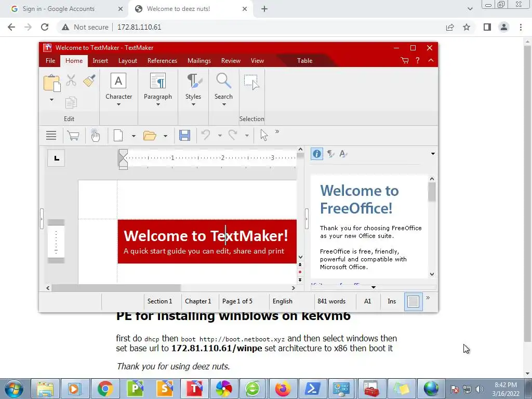Click the Undo arrow icon

[x=206, y=135]
